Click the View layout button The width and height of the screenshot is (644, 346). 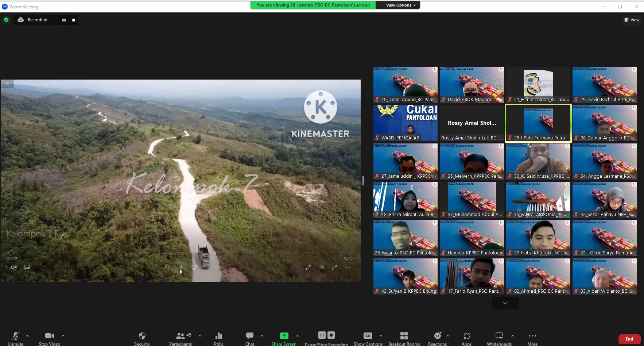(632, 20)
